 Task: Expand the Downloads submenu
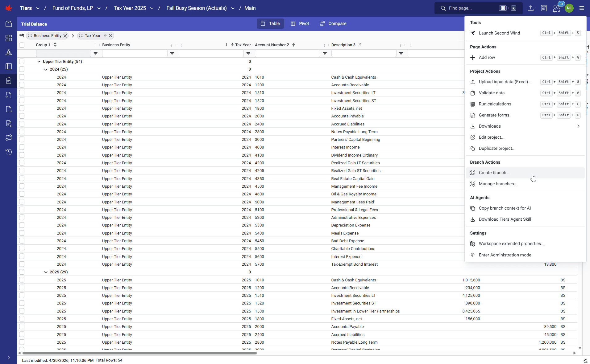pyautogui.click(x=525, y=126)
